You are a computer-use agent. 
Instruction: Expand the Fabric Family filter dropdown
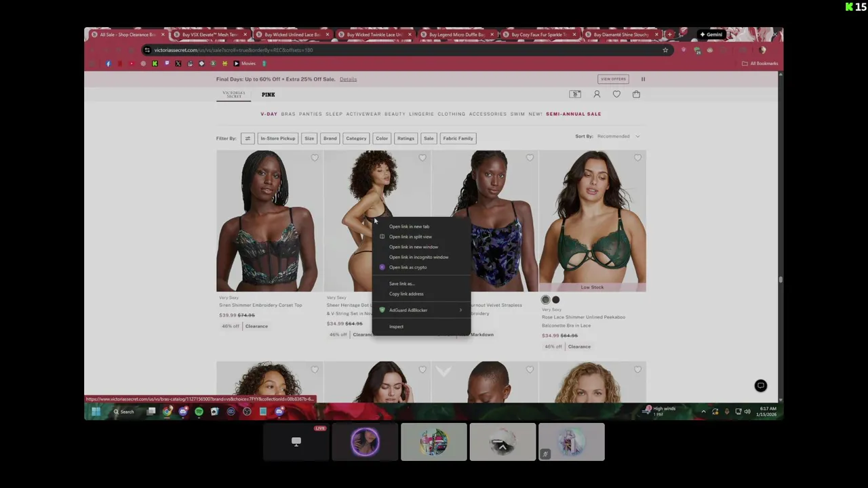(458, 138)
